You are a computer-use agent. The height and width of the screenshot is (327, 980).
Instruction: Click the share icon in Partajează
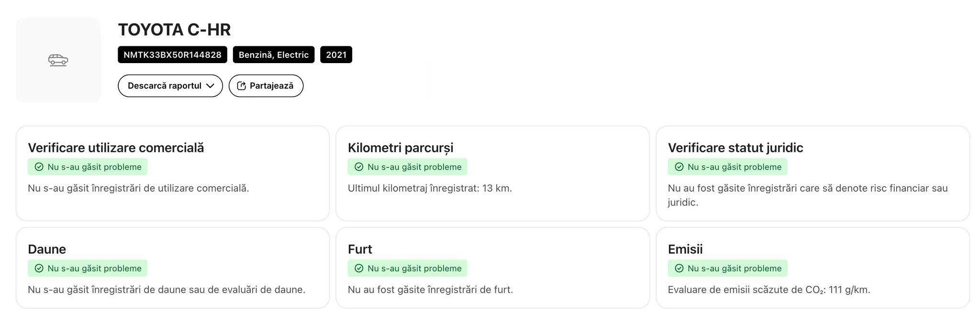pos(242,86)
